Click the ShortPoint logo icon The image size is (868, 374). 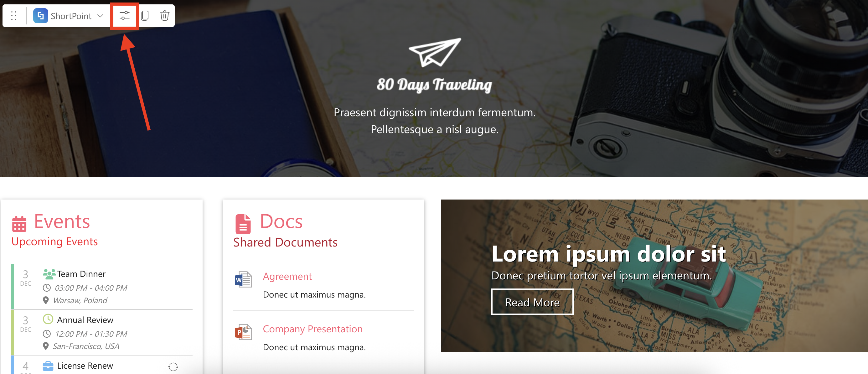coord(40,16)
